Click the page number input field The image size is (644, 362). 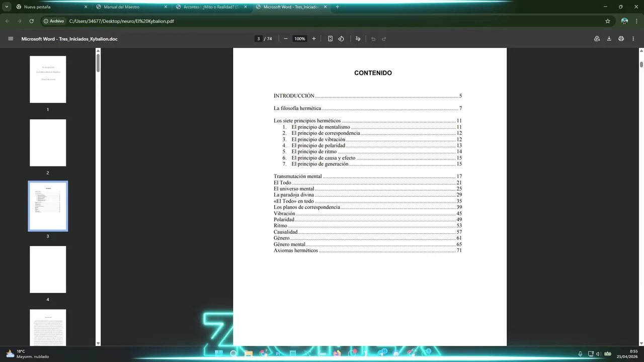[258, 39]
